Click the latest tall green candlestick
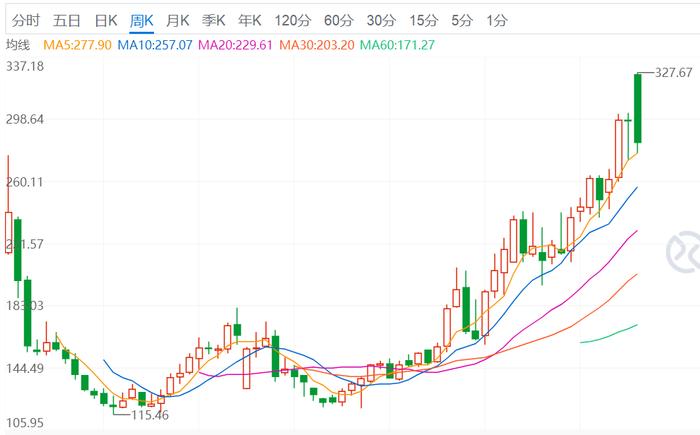 click(x=638, y=109)
